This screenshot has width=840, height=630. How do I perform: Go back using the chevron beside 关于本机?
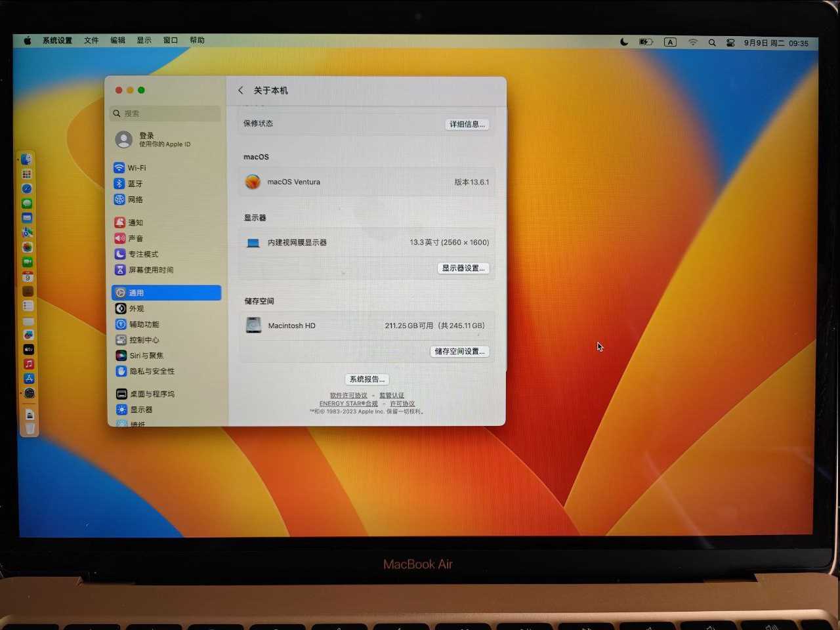240,91
